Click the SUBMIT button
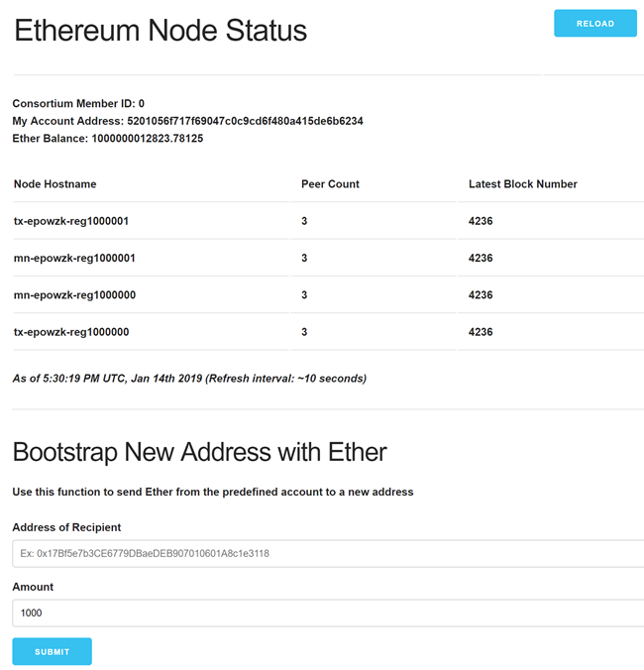The height and width of the screenshot is (670, 644). pos(53,651)
